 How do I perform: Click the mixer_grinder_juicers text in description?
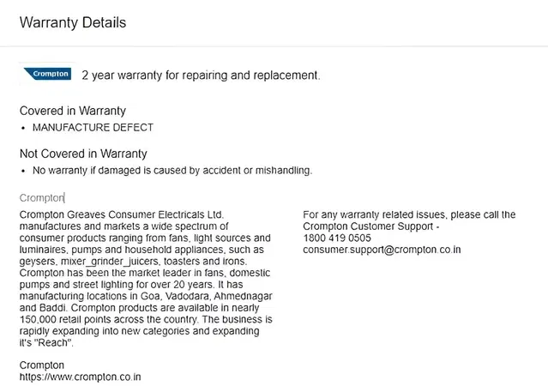click(x=99, y=262)
